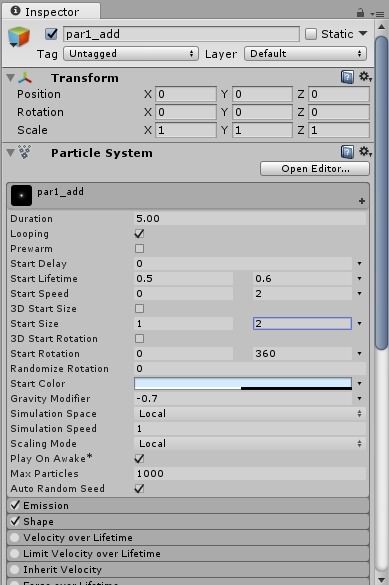Disable the Emission module checkmark
The image size is (389, 585).
point(15,505)
